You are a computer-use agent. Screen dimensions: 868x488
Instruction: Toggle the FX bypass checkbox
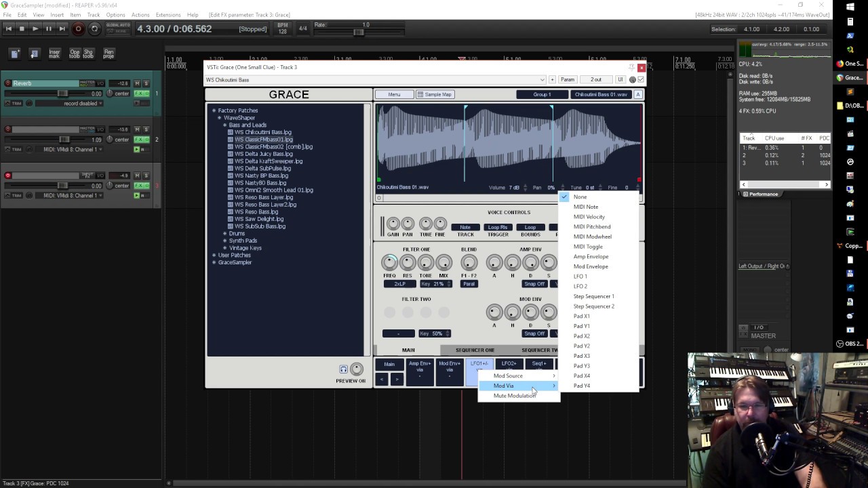[x=641, y=79]
